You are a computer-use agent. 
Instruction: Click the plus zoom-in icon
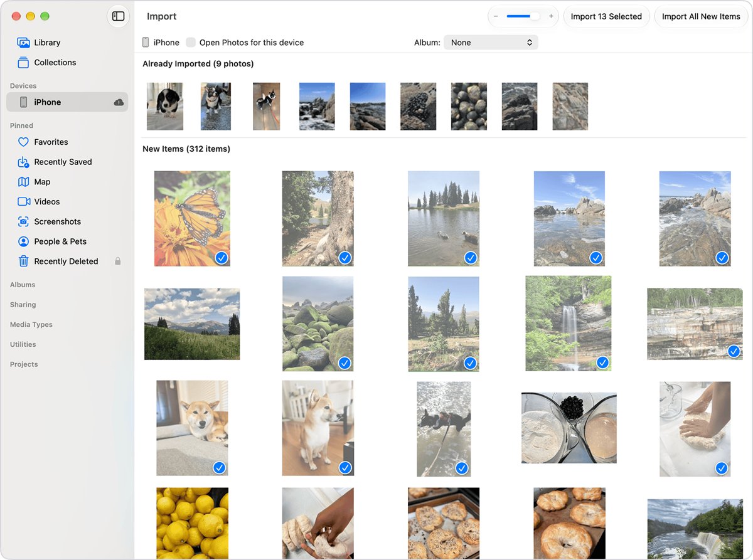[551, 16]
